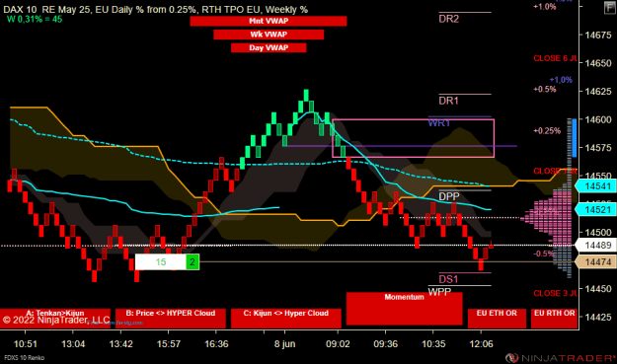Click the pink rectangle drawn on chart

click(x=414, y=138)
